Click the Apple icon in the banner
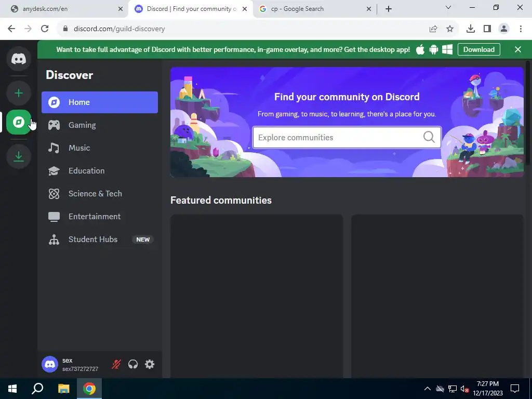The height and width of the screenshot is (399, 532). point(420,49)
